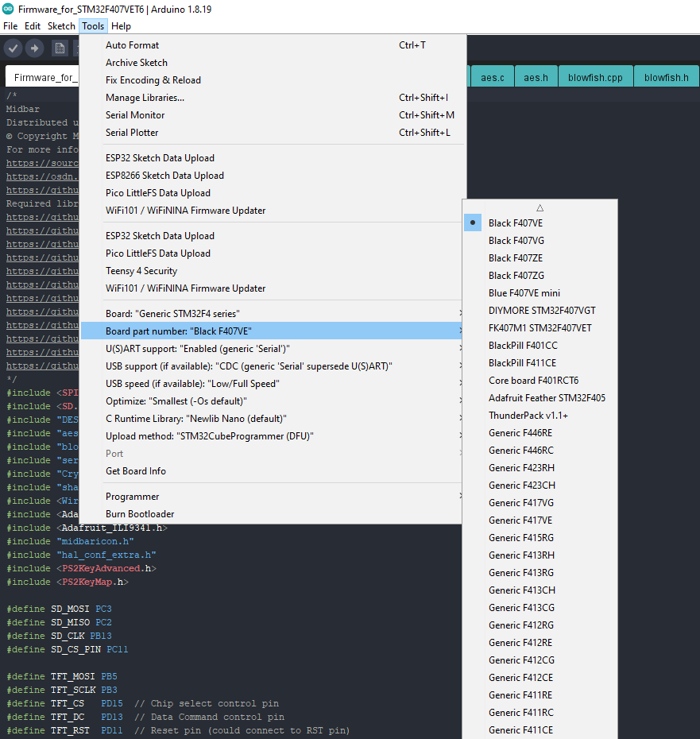This screenshot has width=700, height=739.
Task: Open the Serial Plotter
Action: 132,132
